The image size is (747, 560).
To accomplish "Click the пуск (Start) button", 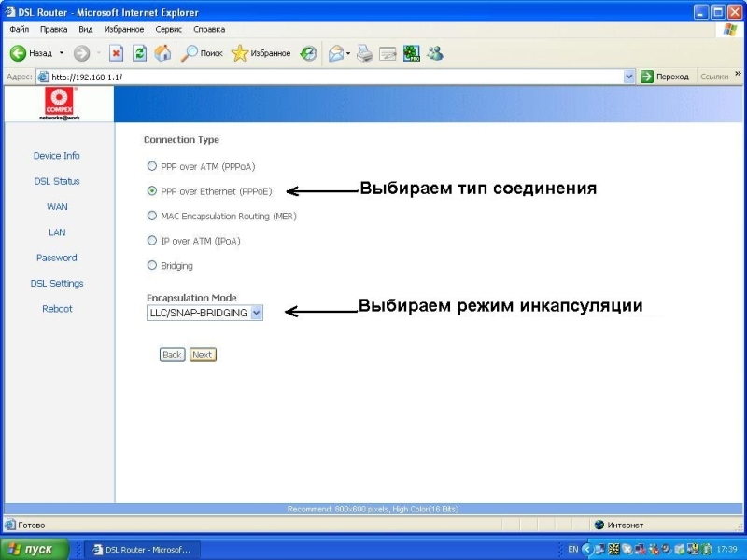I will click(35, 550).
